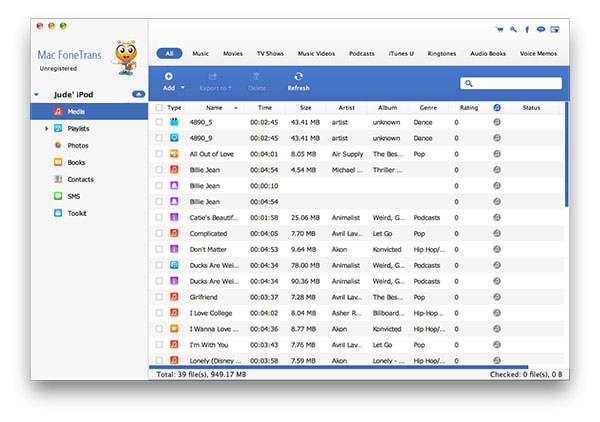The height and width of the screenshot is (422, 600).
Task: Check the box for I Love College
Action: point(159,313)
